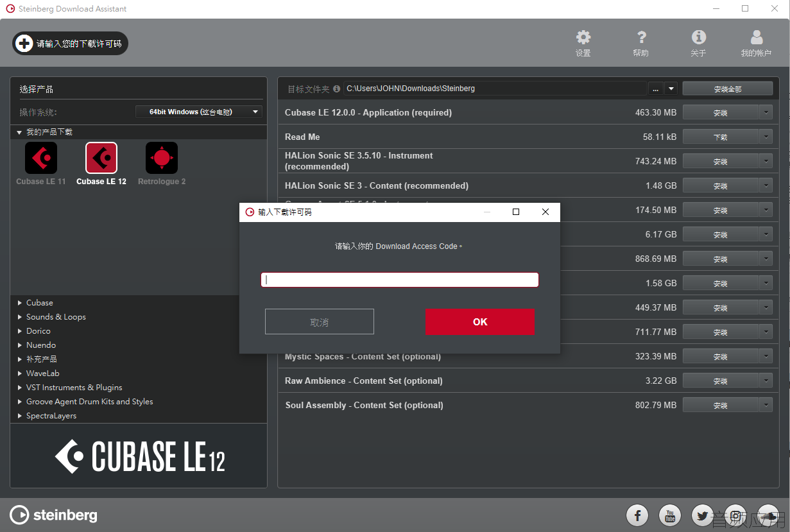Browse for target folder with ellipsis button
This screenshot has height=532, width=790.
[655, 89]
